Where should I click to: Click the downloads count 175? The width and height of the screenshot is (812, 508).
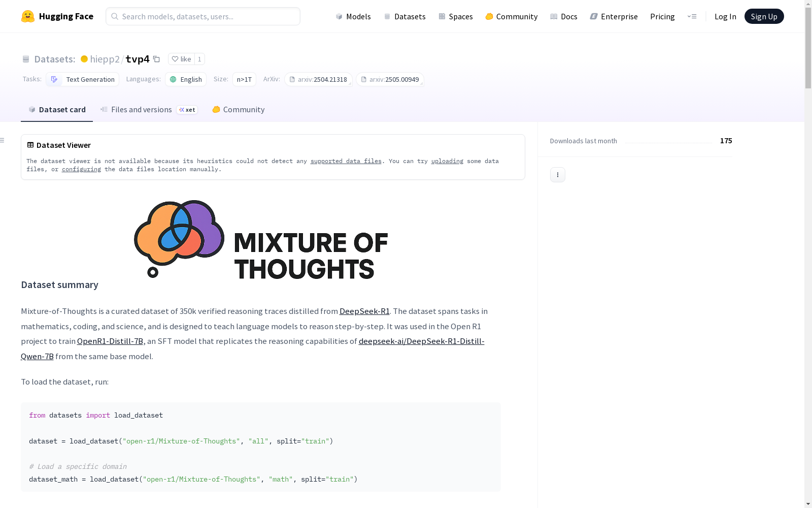(726, 141)
